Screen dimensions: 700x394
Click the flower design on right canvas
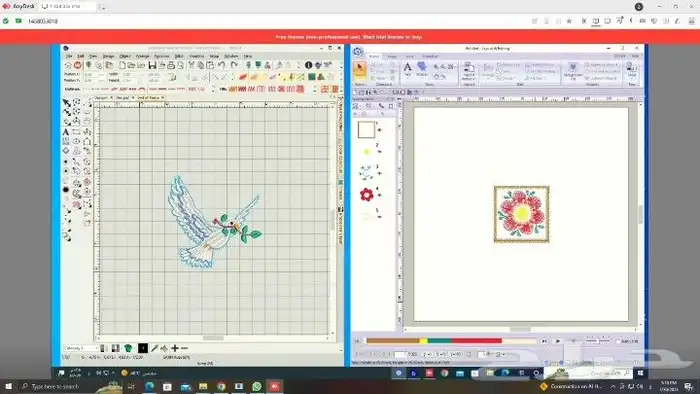(x=521, y=214)
